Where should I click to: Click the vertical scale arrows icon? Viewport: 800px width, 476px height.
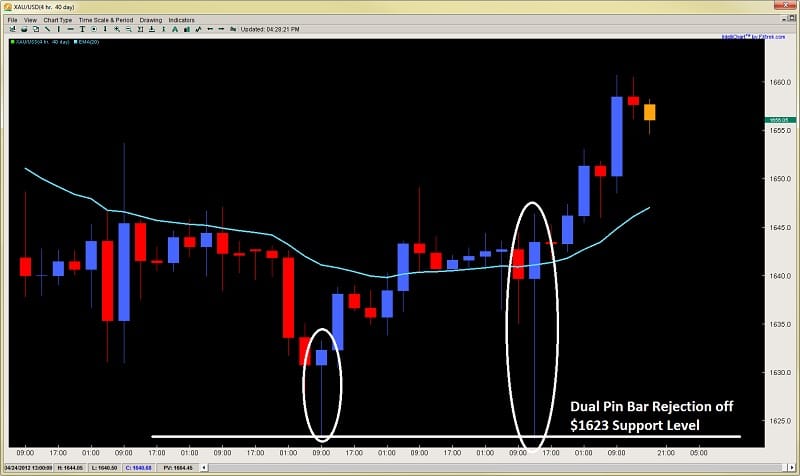tap(163, 29)
